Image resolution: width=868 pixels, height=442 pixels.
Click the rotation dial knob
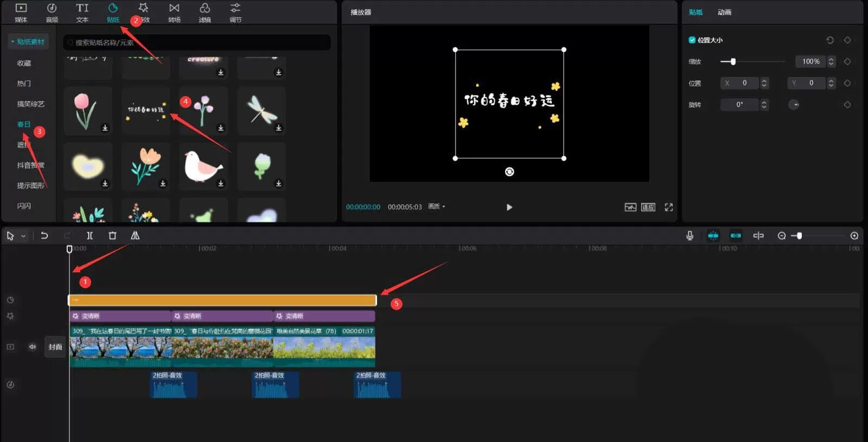tap(794, 105)
